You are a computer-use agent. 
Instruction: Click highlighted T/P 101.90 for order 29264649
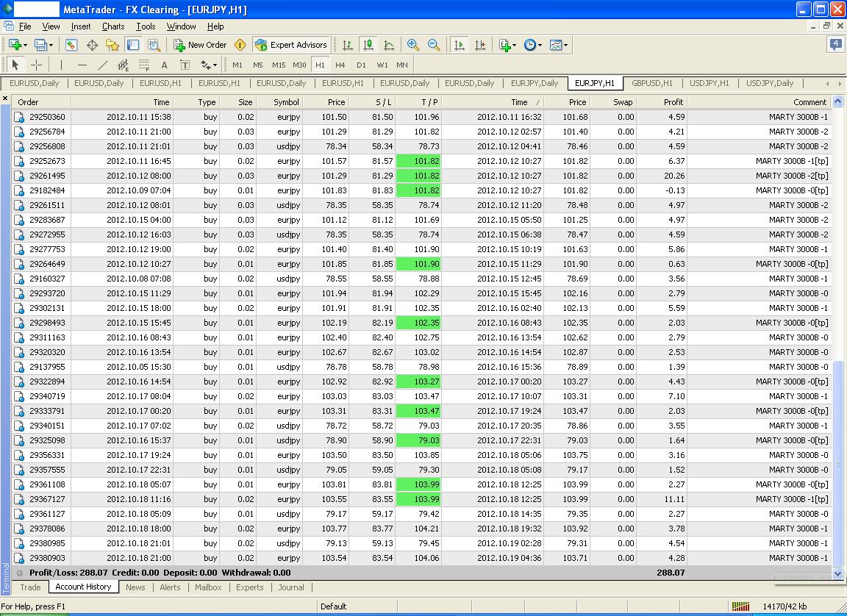click(418, 264)
